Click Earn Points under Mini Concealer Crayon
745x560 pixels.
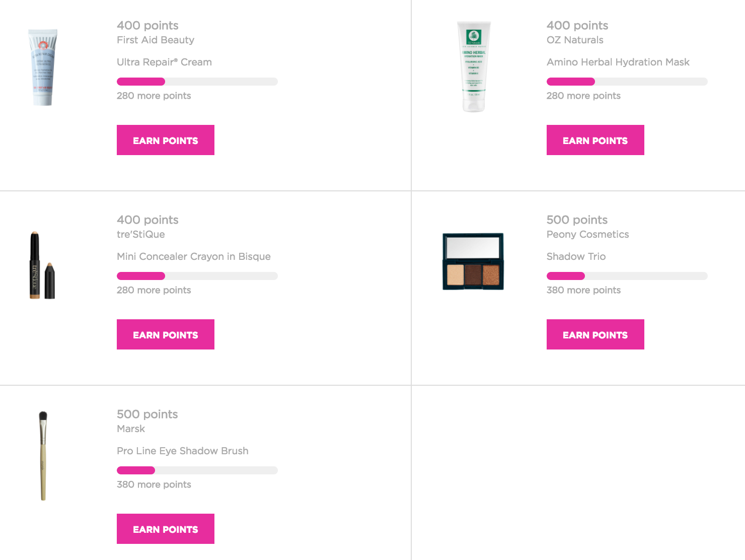point(166,334)
